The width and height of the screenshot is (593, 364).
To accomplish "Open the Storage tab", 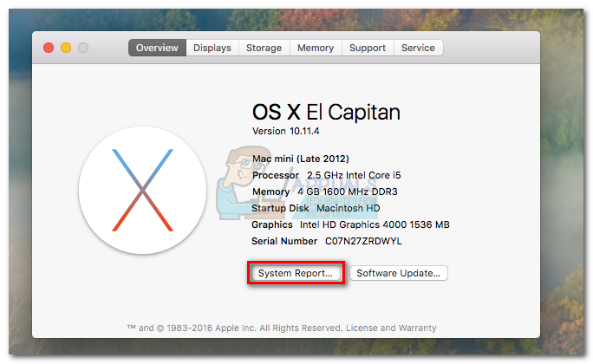I will pos(264,48).
